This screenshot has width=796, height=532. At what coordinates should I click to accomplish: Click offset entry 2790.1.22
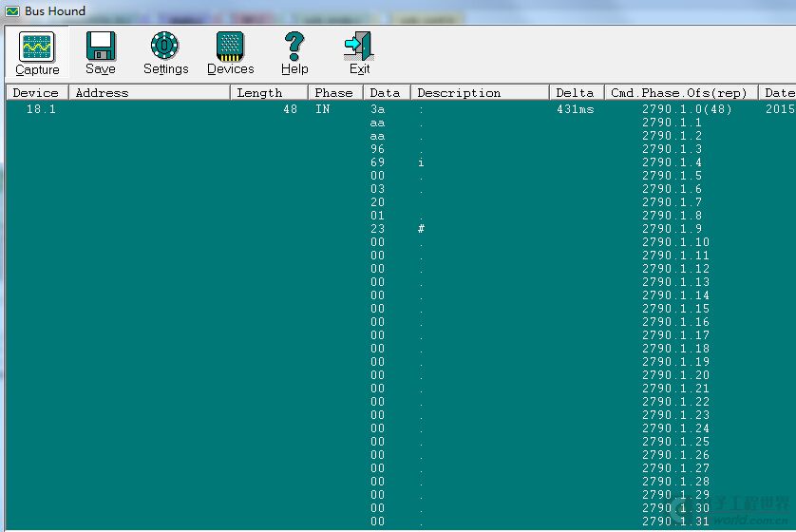[x=675, y=402]
